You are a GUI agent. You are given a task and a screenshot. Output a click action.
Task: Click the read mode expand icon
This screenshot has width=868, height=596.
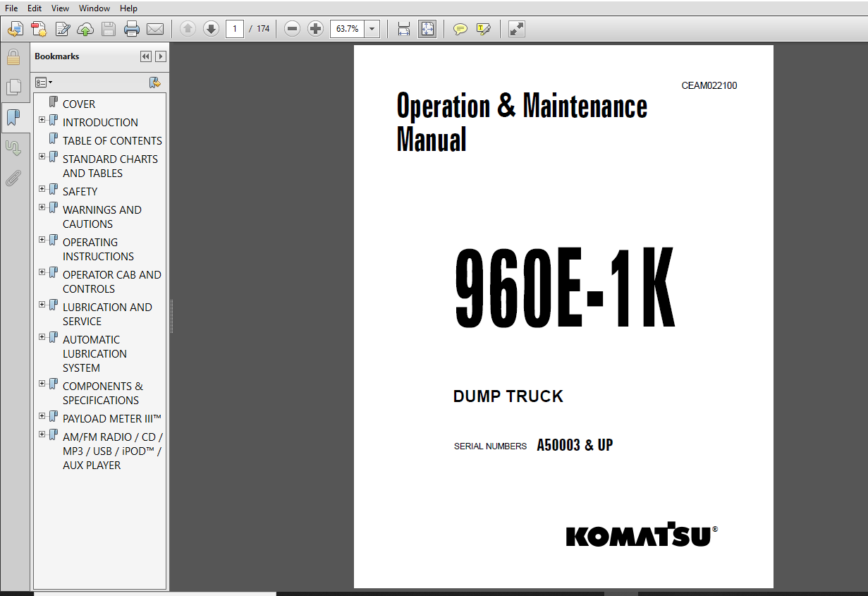[x=517, y=29]
